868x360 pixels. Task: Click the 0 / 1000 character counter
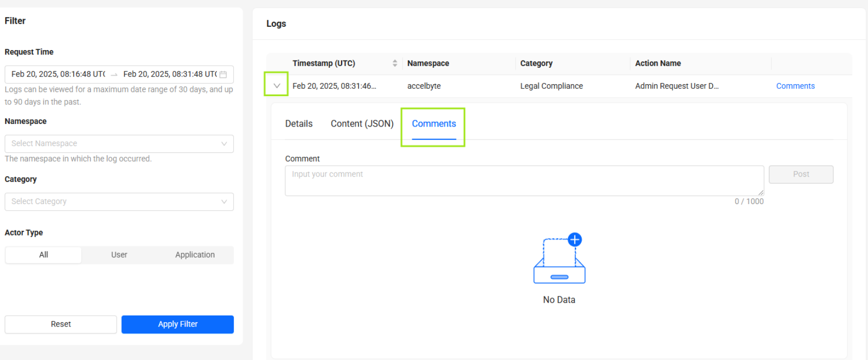pos(749,201)
